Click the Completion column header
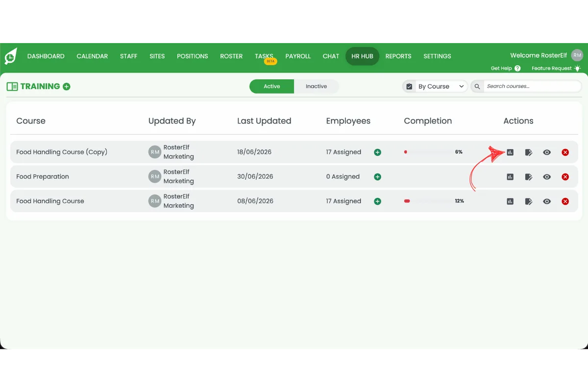This screenshot has width=588, height=392. tap(428, 121)
